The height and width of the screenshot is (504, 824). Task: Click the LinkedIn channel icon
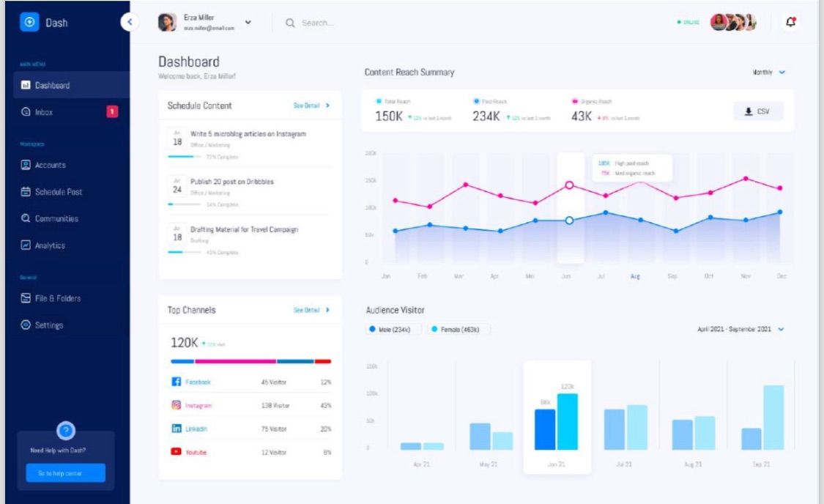click(176, 429)
